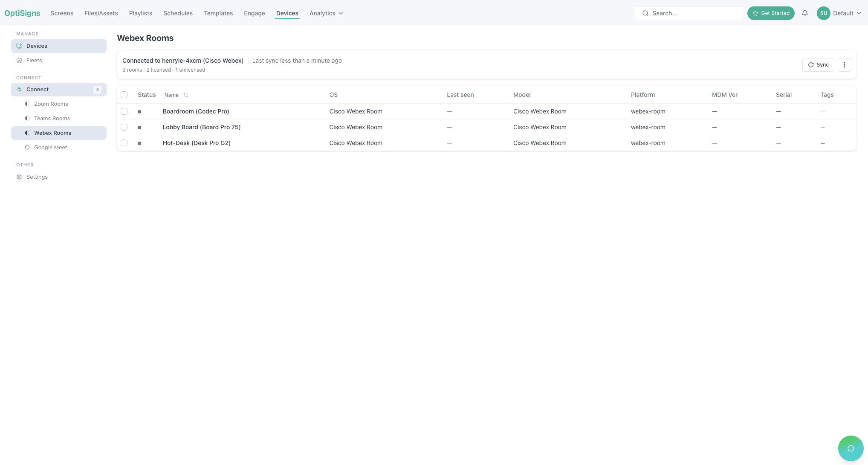Click the search magnifier icon
This screenshot has width=868, height=465.
click(645, 13)
